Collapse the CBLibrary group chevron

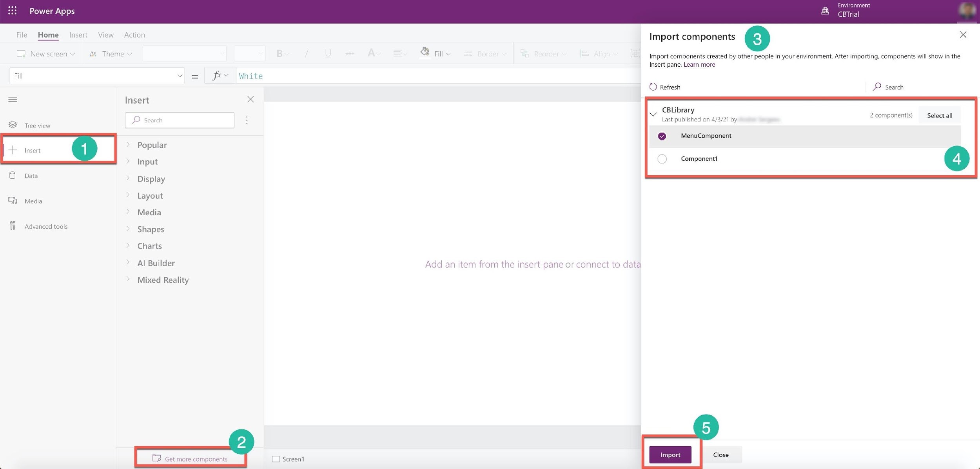point(653,115)
